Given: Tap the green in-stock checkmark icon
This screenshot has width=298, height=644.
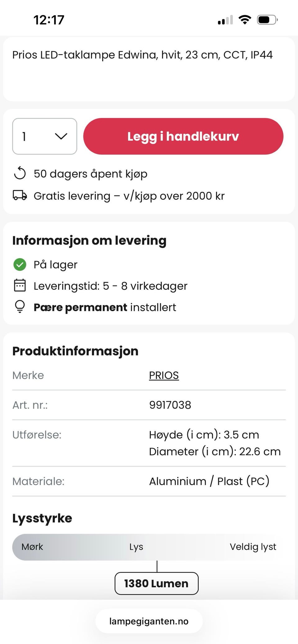Looking at the screenshot, I should point(20,265).
